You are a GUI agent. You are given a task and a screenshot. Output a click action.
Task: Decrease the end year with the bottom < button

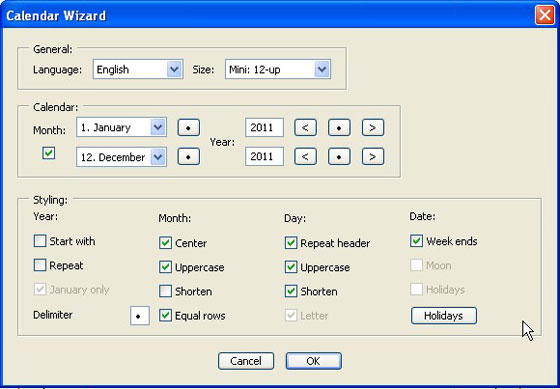coord(305,156)
